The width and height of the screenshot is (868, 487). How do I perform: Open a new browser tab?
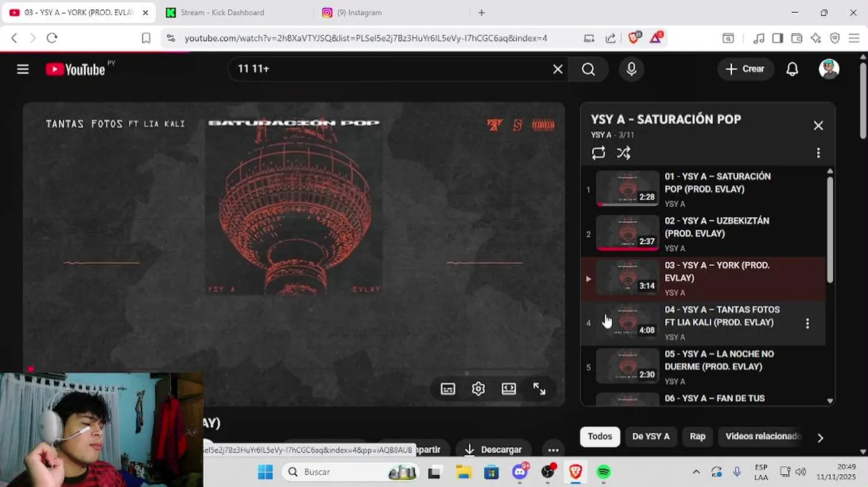pyautogui.click(x=481, y=12)
